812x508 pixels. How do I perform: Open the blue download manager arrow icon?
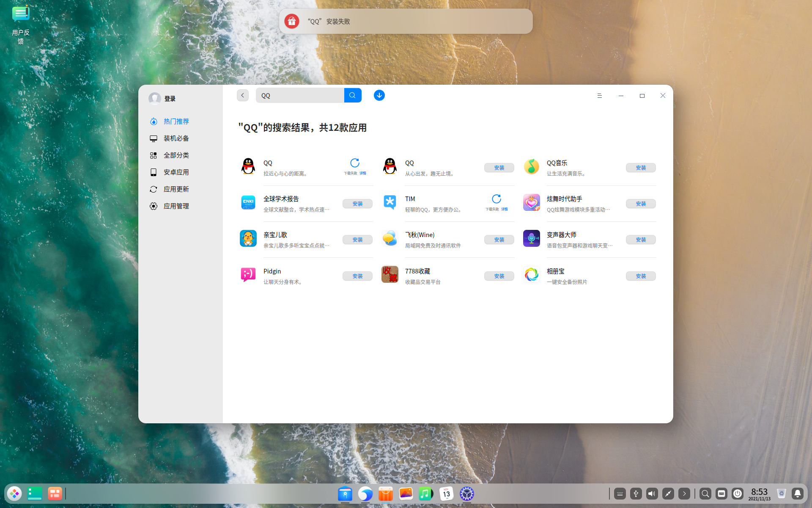(x=379, y=95)
